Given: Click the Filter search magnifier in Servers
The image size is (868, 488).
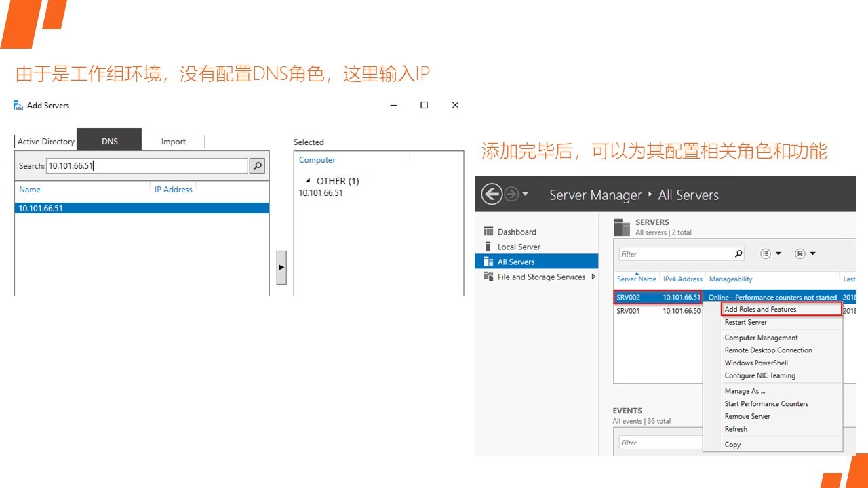Looking at the screenshot, I should (739, 253).
